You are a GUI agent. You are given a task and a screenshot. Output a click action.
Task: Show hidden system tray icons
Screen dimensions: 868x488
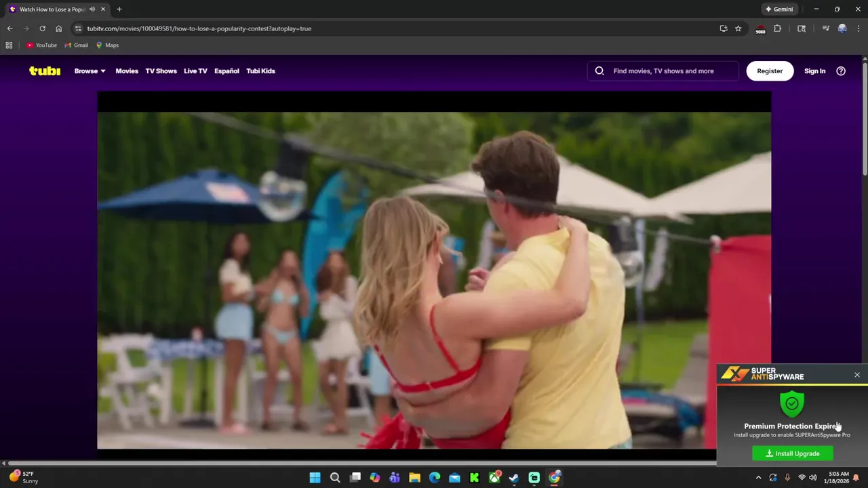[759, 478]
